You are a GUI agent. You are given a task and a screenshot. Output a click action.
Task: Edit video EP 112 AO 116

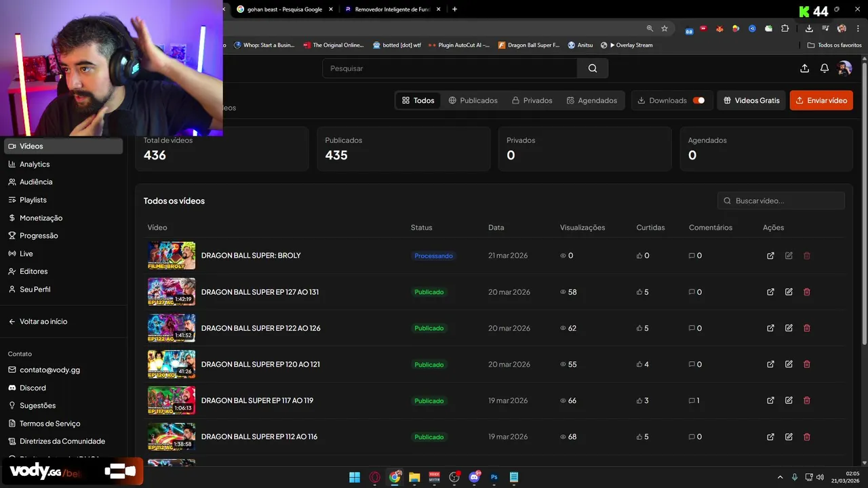789,436
